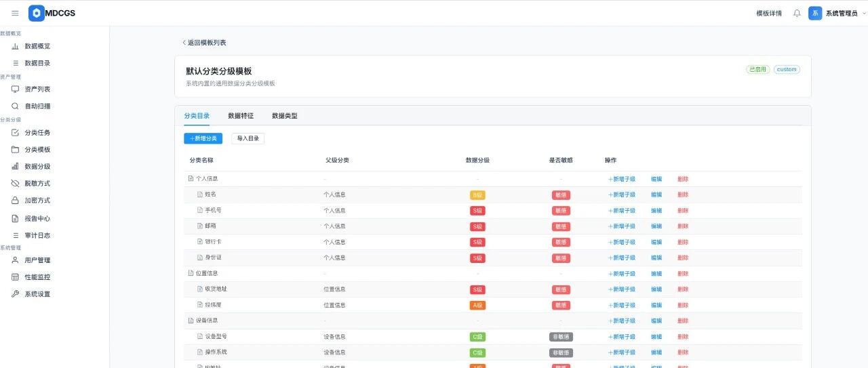Open the notification bell

tap(797, 13)
